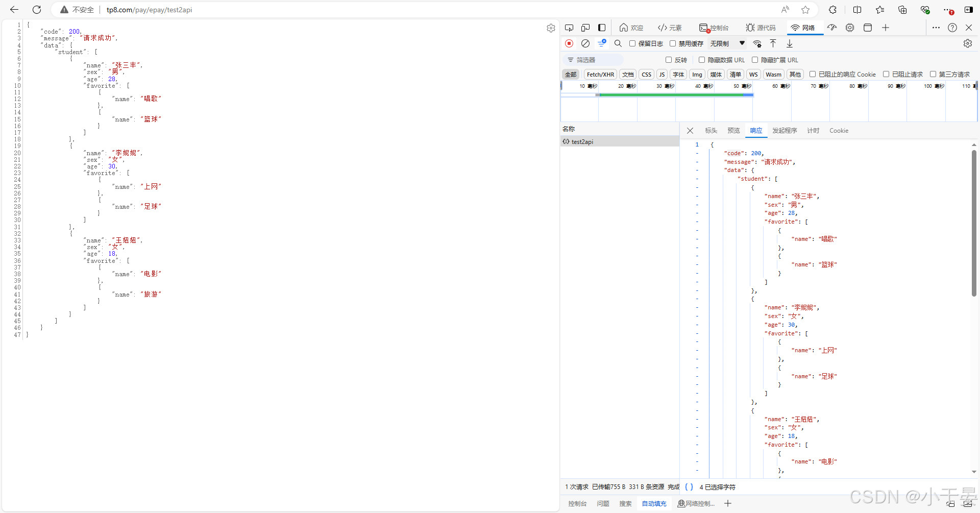Open Network panel settings gear
Screen dimensions: 980x513
[x=968, y=43]
